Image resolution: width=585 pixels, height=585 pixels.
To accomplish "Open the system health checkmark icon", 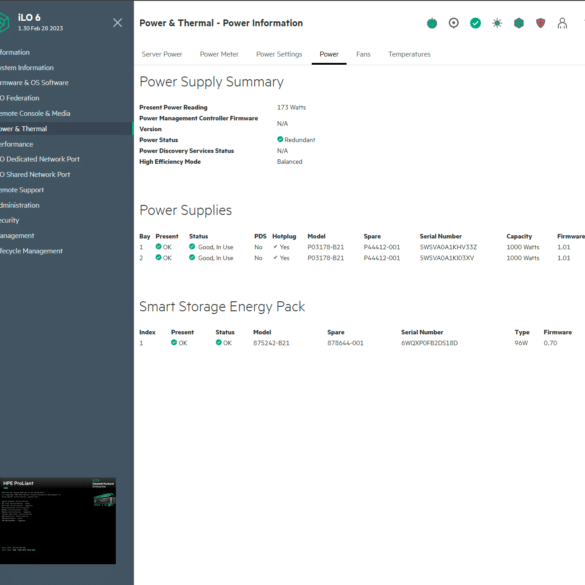I will [x=475, y=23].
